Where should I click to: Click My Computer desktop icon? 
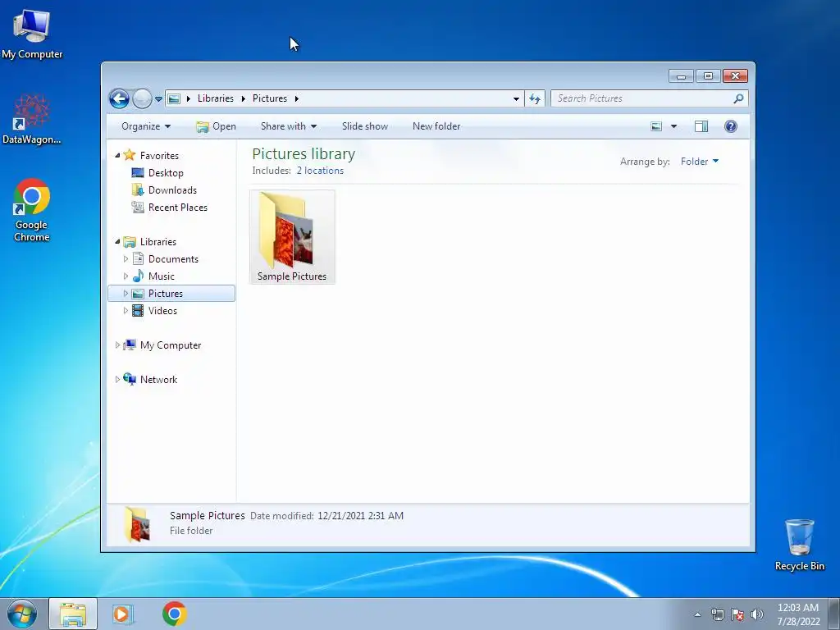pyautogui.click(x=32, y=34)
